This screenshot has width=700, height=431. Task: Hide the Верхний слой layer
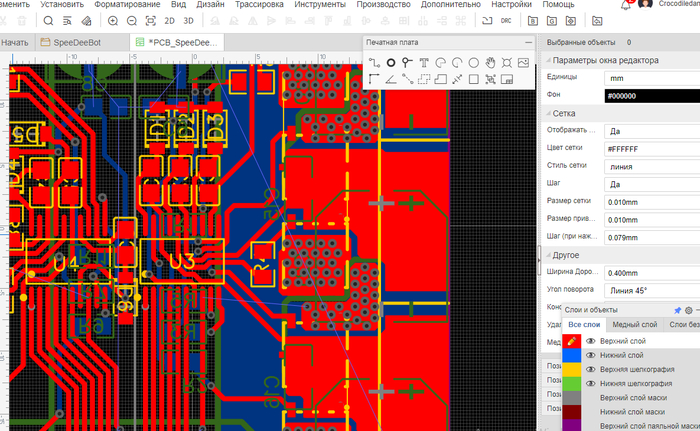pos(590,341)
